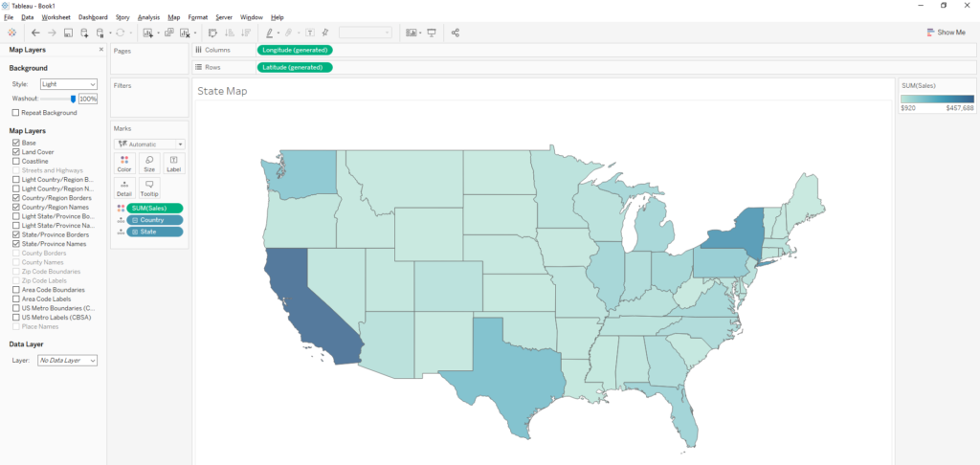Click the Tableau logo start page icon
This screenshot has width=980, height=465.
point(11,33)
